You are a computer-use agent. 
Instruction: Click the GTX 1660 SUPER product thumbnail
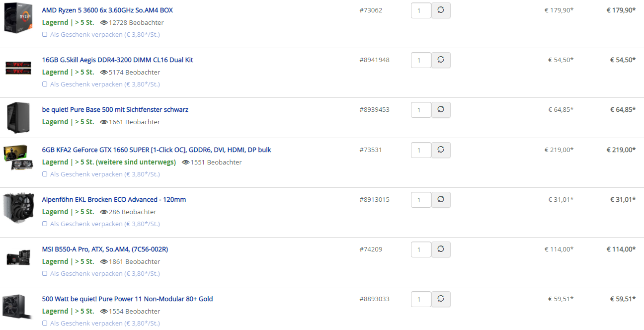[x=18, y=158]
